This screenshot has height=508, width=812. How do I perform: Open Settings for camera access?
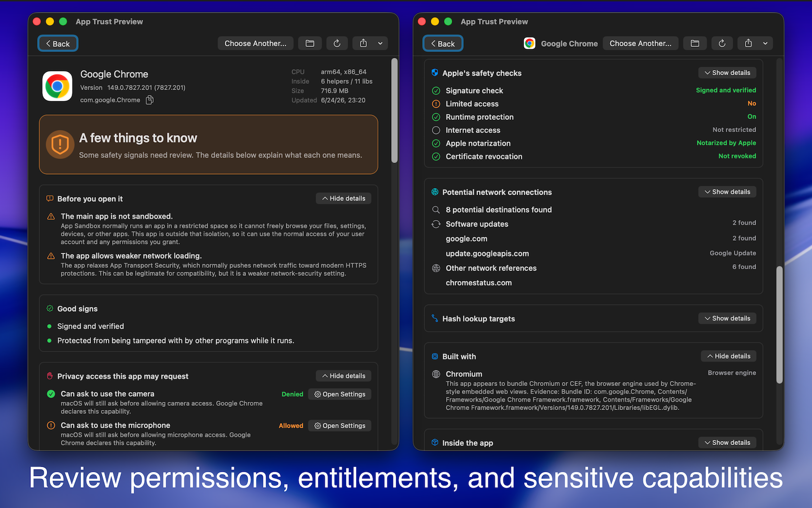point(340,394)
